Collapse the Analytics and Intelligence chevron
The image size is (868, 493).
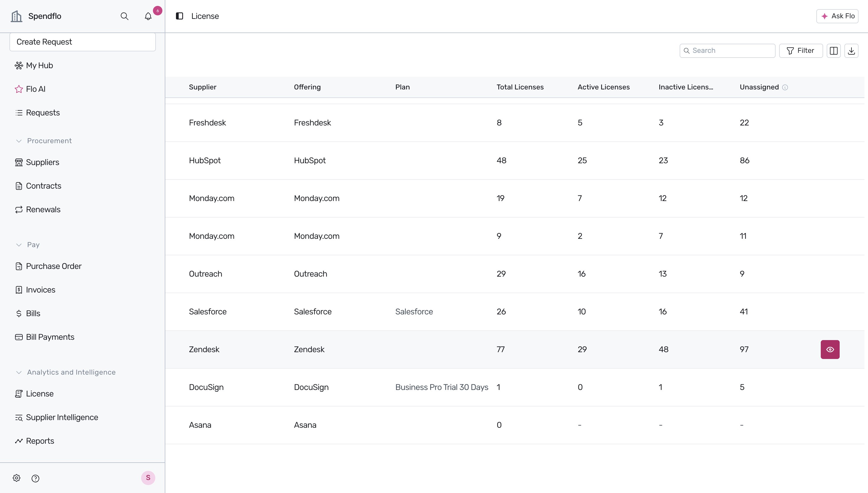pyautogui.click(x=19, y=373)
